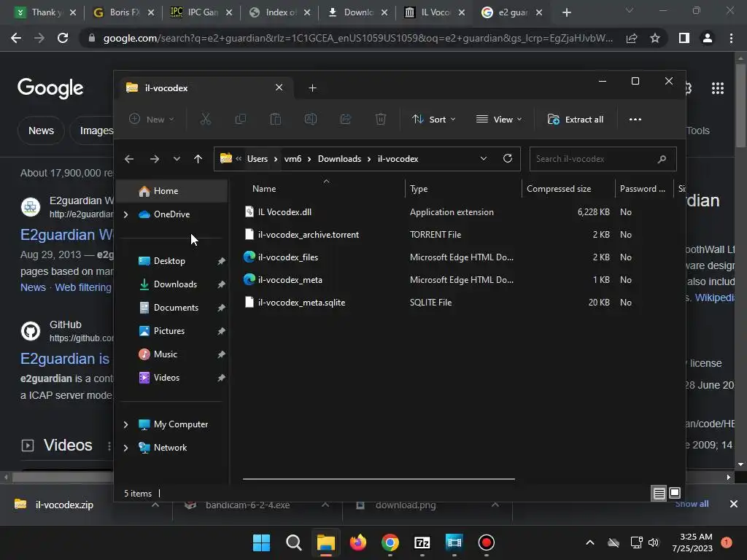Select il-vocodex_meta.sqlite file

click(301, 303)
